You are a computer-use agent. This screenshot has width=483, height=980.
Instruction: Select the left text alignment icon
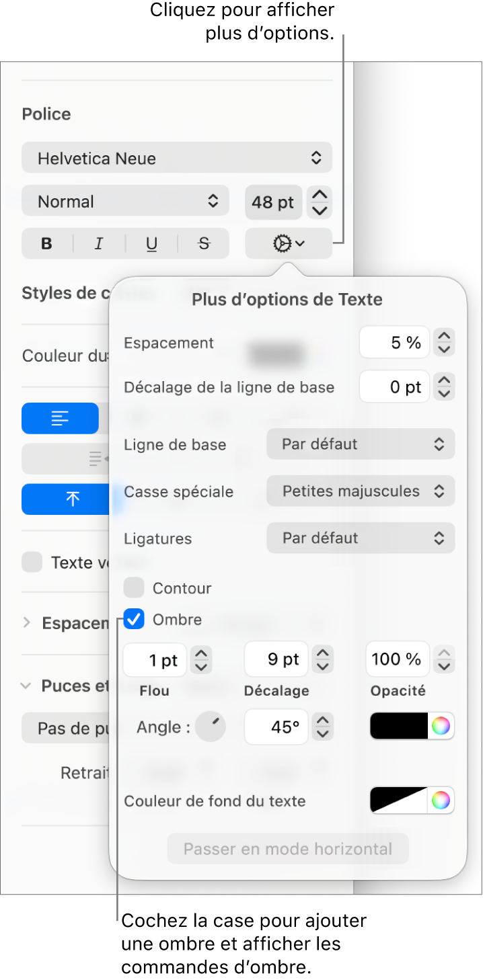pos(60,418)
